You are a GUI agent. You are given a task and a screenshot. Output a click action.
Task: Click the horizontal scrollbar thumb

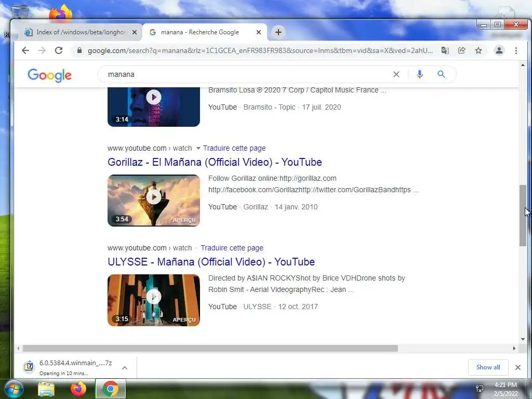pos(210,349)
